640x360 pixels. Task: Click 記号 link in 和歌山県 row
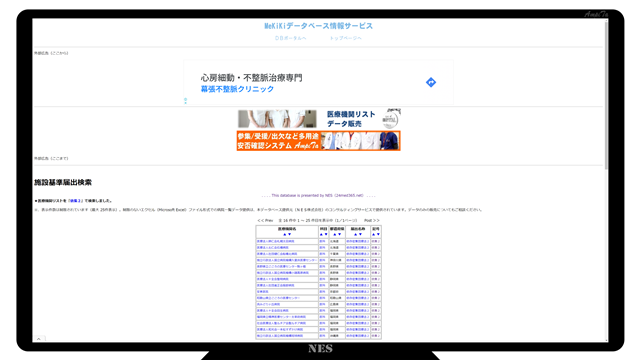click(376, 298)
